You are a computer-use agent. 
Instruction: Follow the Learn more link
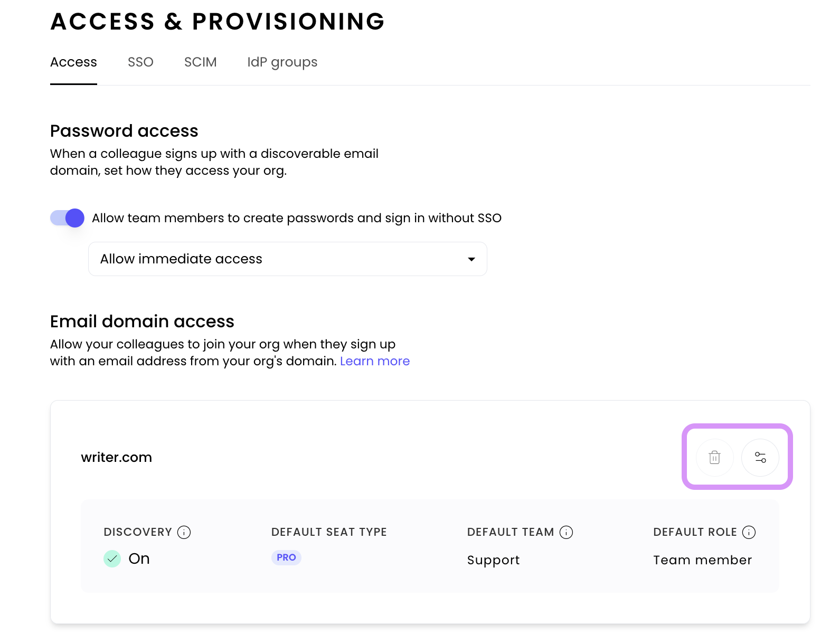(x=374, y=361)
